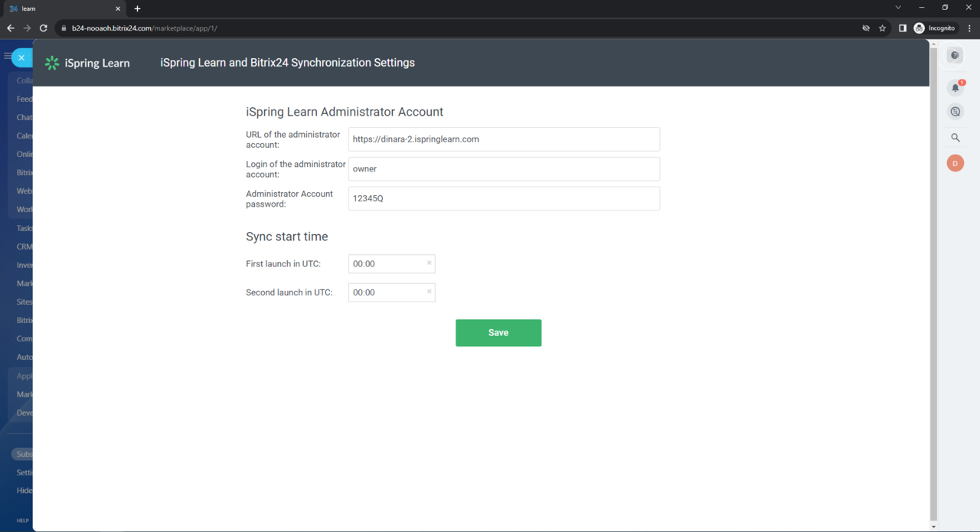Open notifications bell with red badge
This screenshot has height=532, width=980.
pos(955,87)
